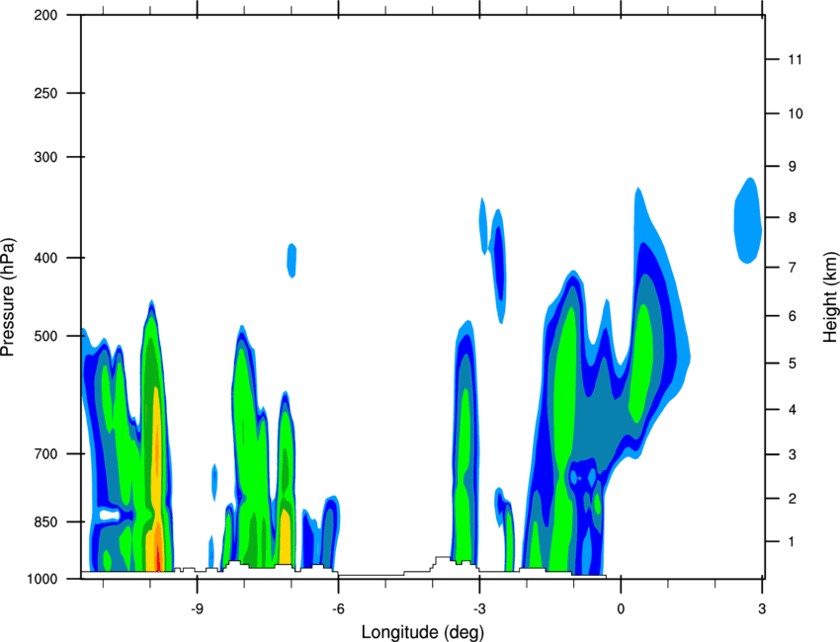The image size is (840, 642).
Task: Select the 300 pressure tick label
Action: (45, 157)
